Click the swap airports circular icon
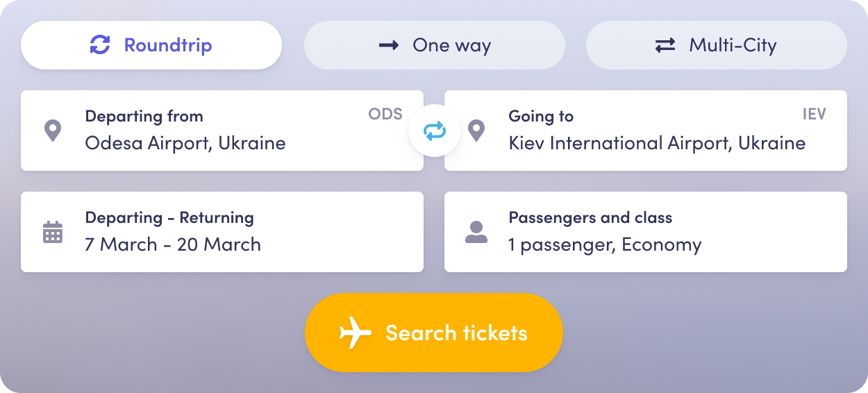The image size is (868, 393). pyautogui.click(x=435, y=131)
